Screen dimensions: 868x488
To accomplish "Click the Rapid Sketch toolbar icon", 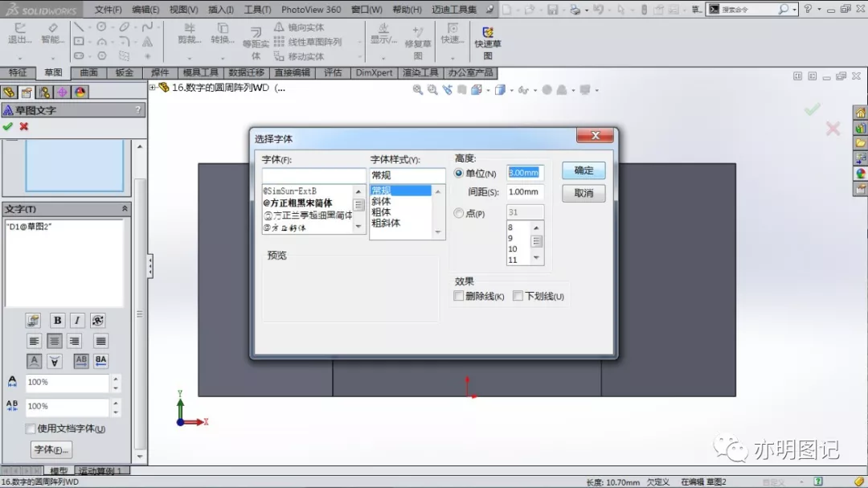I will coord(488,43).
